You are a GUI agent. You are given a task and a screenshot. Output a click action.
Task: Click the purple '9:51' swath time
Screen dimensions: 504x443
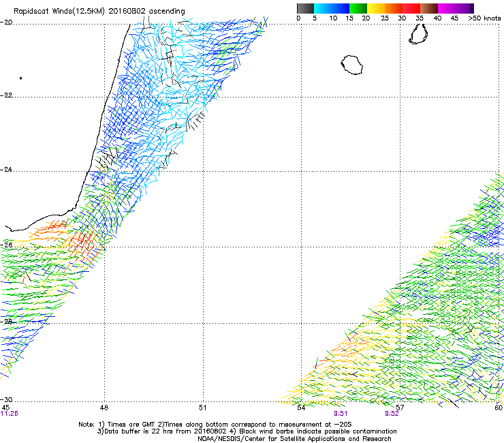[341, 414]
